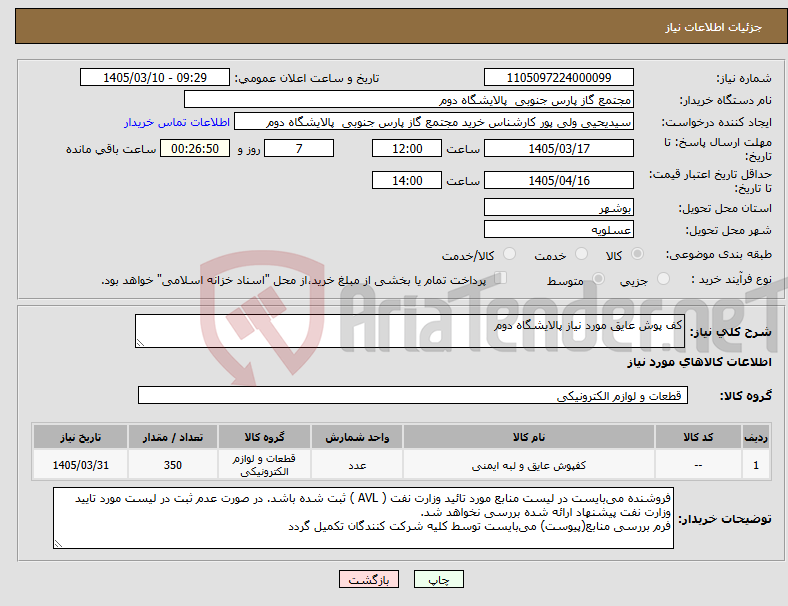Select the جزیی purchase type radio
This screenshot has width=788, height=606.
pos(663,279)
